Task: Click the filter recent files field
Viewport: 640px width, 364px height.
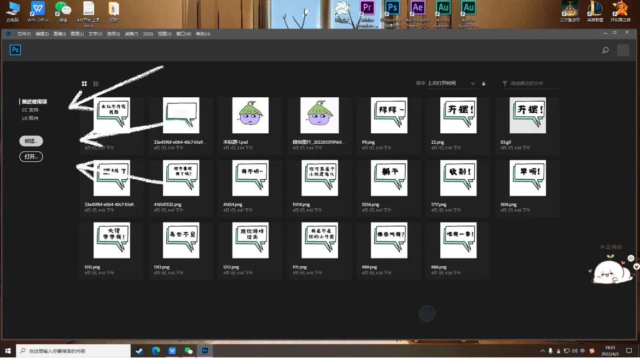Action: (x=530, y=84)
